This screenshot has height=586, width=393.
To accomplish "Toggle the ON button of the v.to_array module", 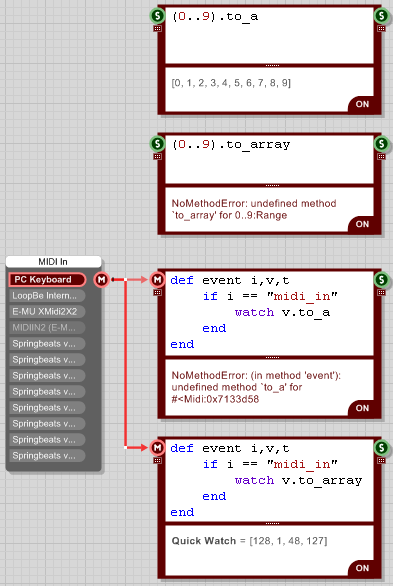I will [361, 568].
